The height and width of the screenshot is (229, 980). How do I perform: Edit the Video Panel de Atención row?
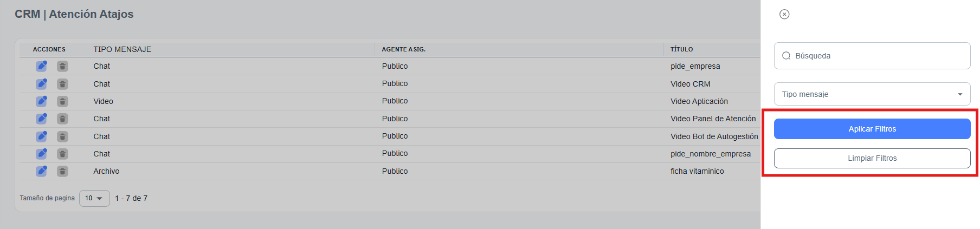[41, 119]
